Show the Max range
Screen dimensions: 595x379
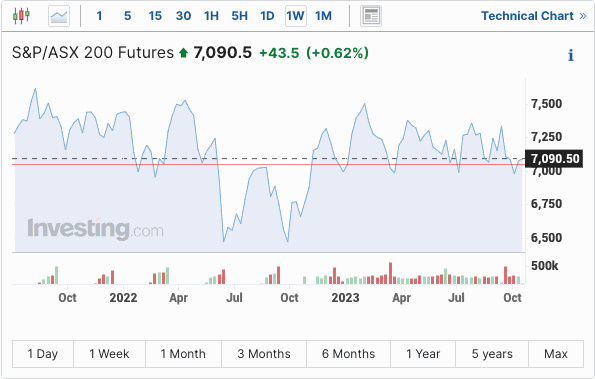coord(556,354)
